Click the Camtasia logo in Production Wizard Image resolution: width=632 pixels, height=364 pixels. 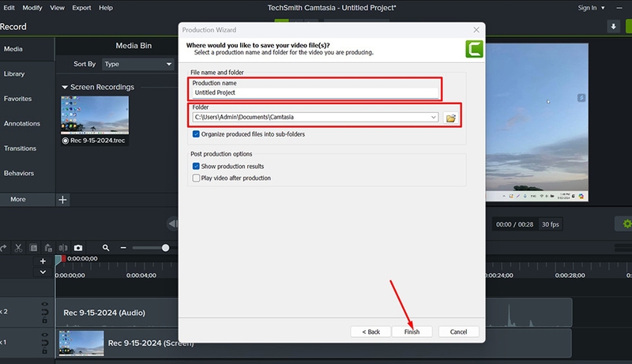475,49
